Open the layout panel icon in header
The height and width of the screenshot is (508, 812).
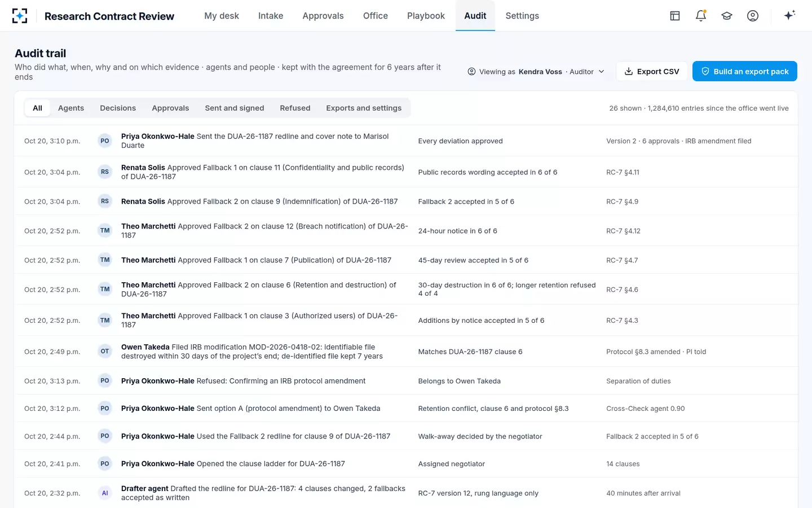675,16
